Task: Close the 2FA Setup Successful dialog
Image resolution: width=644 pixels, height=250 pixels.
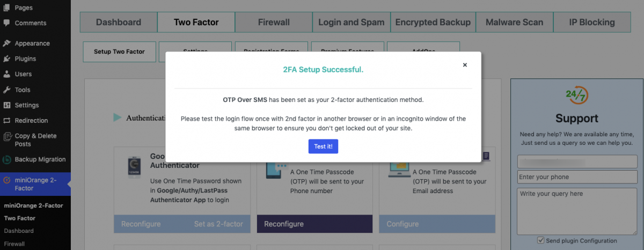Action: point(465,65)
